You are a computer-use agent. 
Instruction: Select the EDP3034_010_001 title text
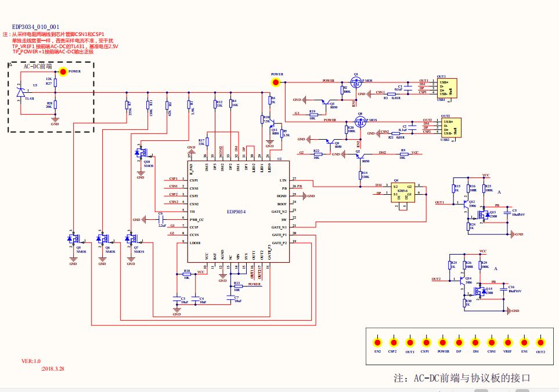coord(36,27)
